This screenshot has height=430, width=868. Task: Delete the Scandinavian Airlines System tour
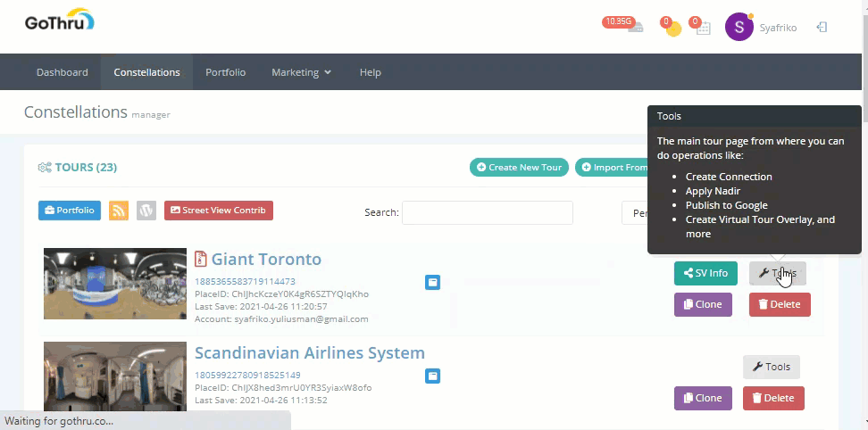click(x=773, y=398)
